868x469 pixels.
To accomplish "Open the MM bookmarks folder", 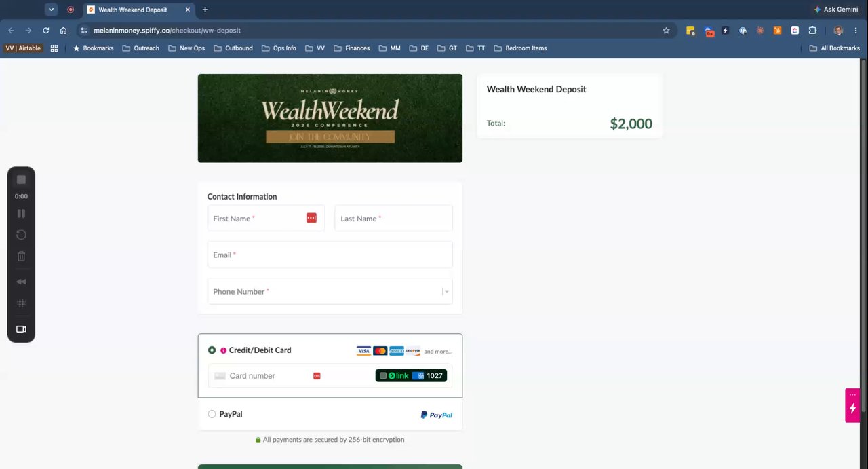I will tap(389, 48).
